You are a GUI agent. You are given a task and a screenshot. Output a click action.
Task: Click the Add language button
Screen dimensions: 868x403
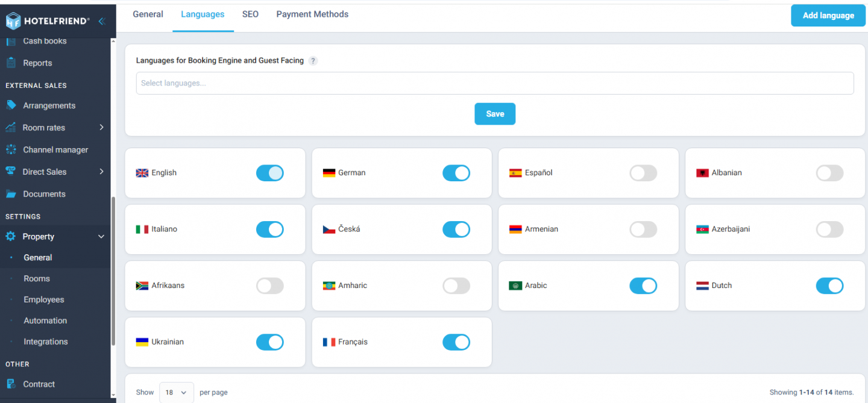pyautogui.click(x=828, y=16)
